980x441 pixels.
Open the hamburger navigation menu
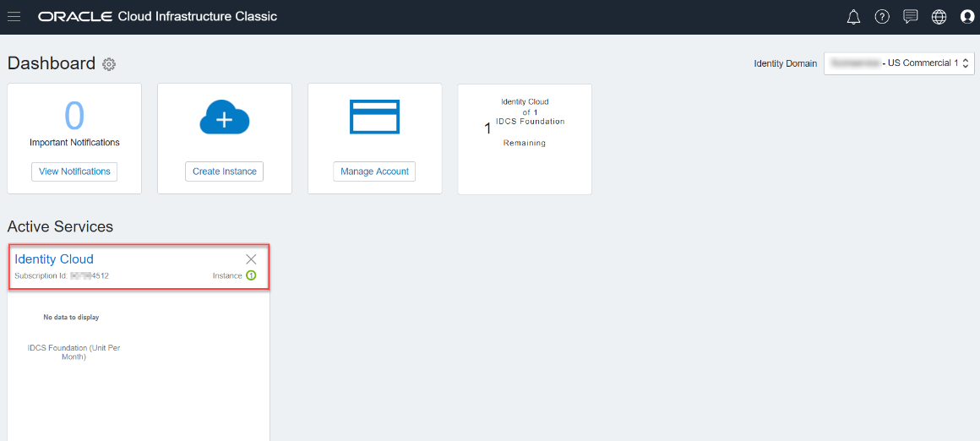[x=14, y=17]
